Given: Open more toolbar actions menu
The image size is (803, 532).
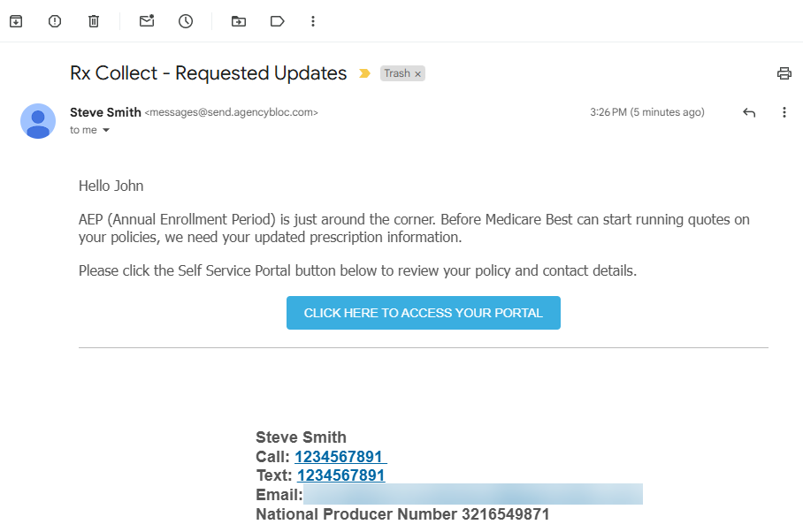Looking at the screenshot, I should tap(313, 20).
